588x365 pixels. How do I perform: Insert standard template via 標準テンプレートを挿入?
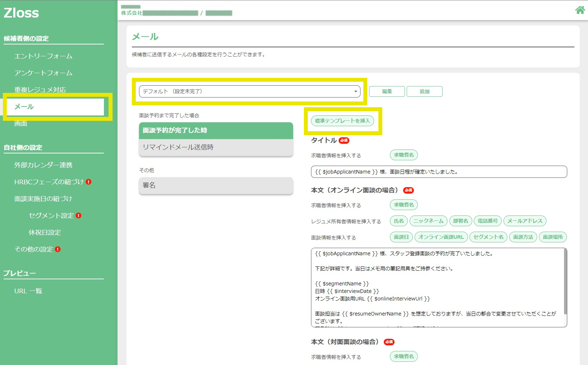pos(343,121)
